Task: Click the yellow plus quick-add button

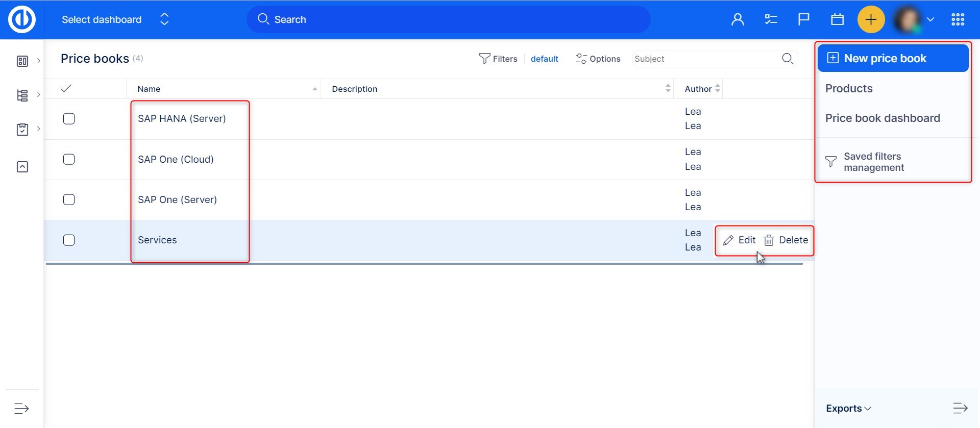Action: [871, 19]
